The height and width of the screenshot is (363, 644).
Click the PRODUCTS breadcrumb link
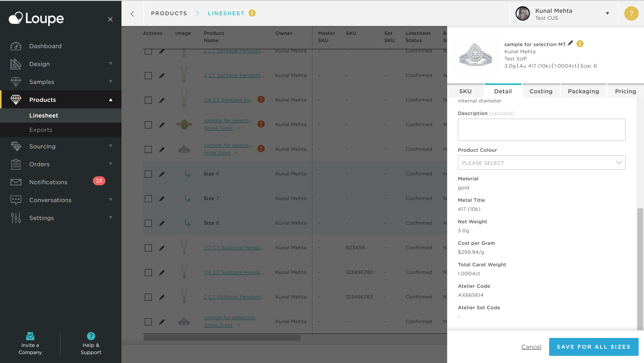[x=169, y=13]
